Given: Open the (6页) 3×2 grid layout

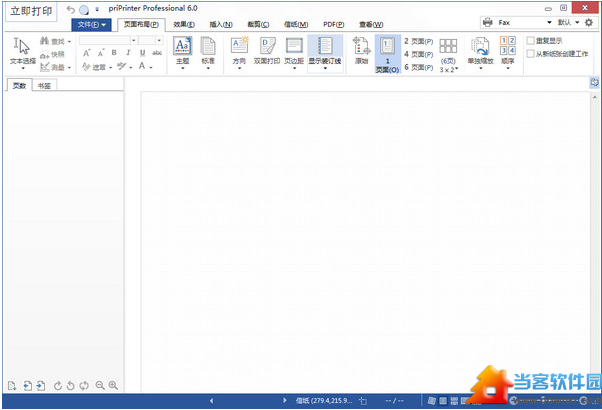Looking at the screenshot, I should [448, 55].
